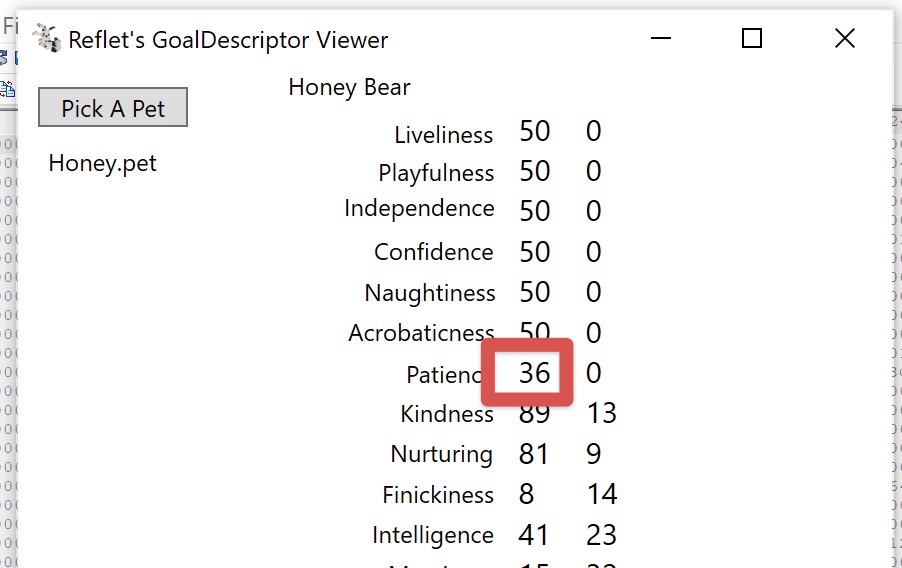
Task: Select the Honey.pet filename label
Action: click(x=102, y=163)
